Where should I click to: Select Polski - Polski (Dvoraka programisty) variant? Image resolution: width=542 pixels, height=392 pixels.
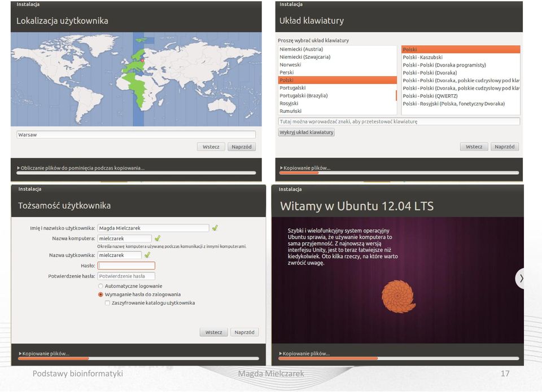(x=461, y=65)
